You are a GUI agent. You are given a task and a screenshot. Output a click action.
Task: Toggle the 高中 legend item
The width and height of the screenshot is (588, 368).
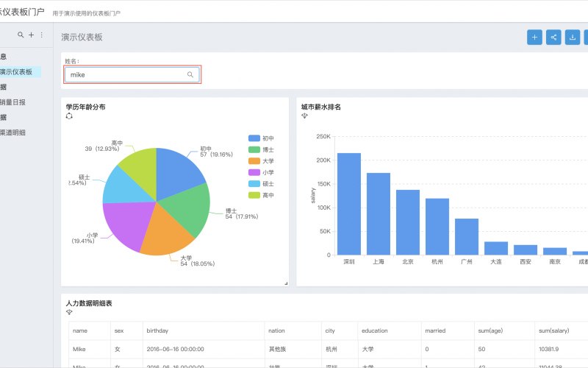coord(261,195)
